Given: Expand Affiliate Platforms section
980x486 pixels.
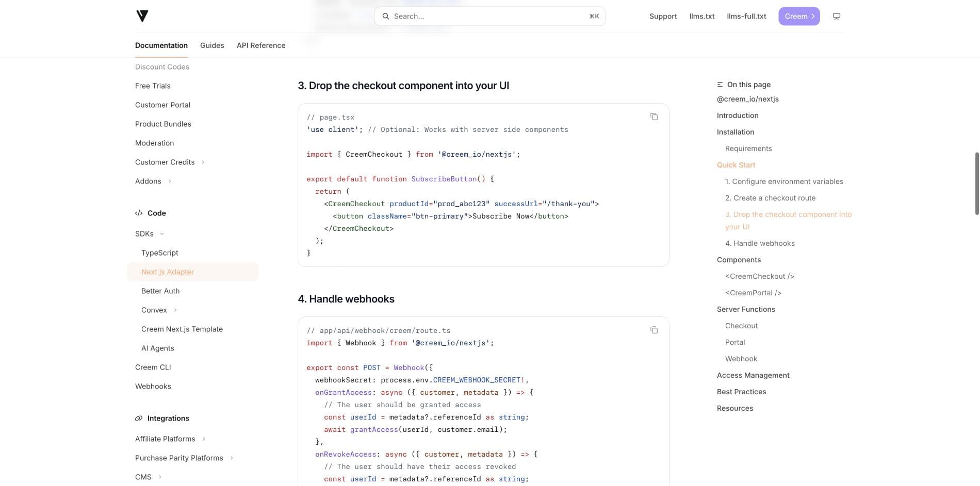Looking at the screenshot, I should (204, 439).
